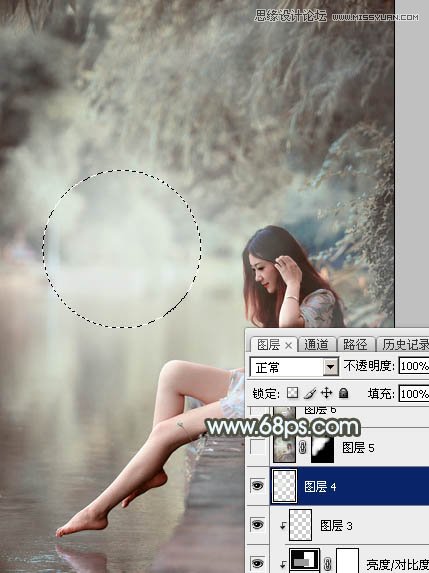The width and height of the screenshot is (429, 573).
Task: Click the clipping arrow icon on 图层 3
Action: (x=283, y=526)
